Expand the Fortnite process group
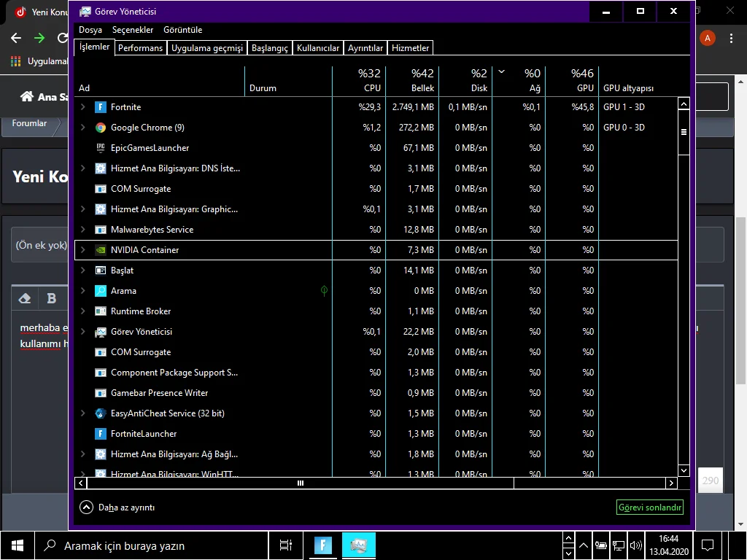The height and width of the screenshot is (560, 747). tap(83, 107)
